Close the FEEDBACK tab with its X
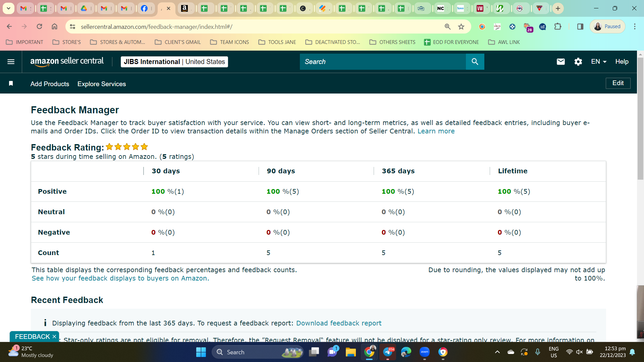This screenshot has height=362, width=644. tap(54, 337)
